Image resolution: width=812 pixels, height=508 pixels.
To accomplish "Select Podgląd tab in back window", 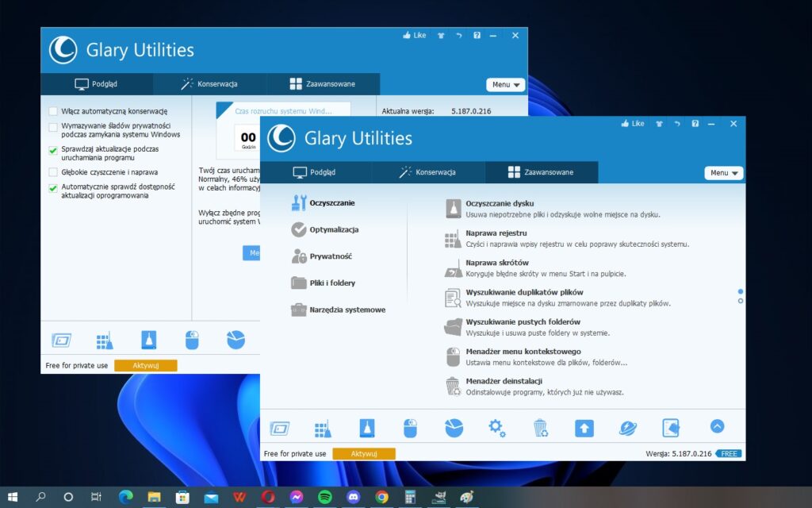I will 96,84.
